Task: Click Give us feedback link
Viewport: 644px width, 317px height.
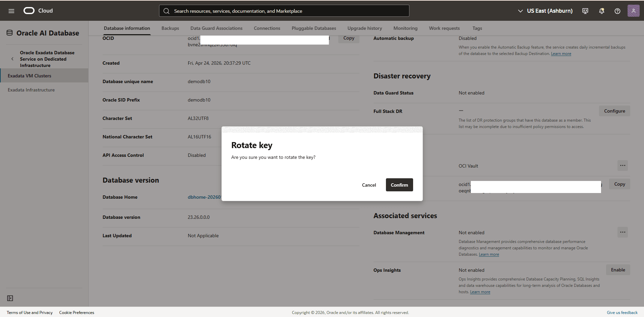Action: tap(622, 313)
